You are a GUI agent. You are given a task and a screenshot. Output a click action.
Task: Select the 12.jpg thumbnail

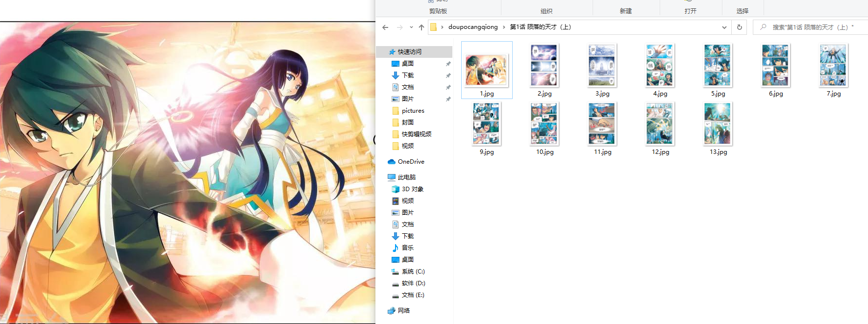[x=660, y=124]
